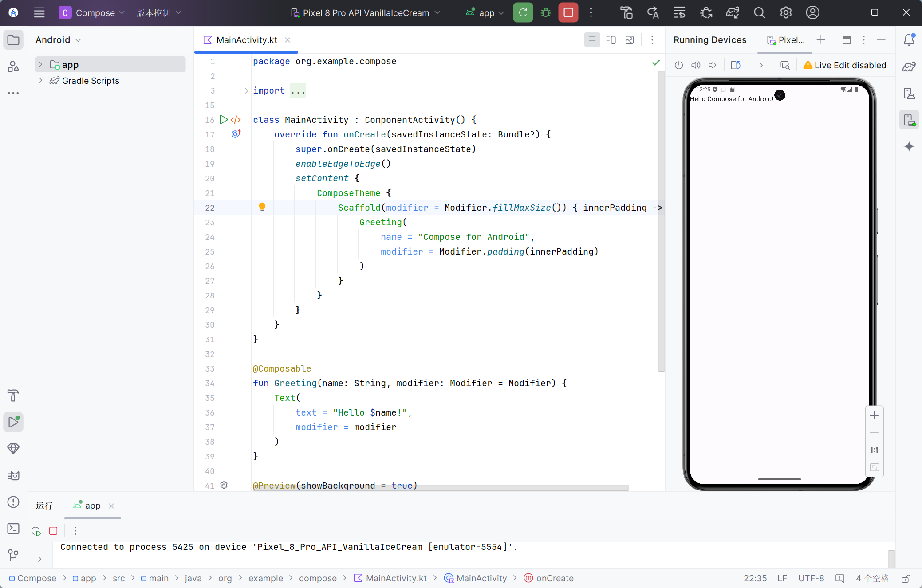The image size is (922, 588).
Task: Click UTF-8 encoding in status bar
Action: click(x=811, y=578)
